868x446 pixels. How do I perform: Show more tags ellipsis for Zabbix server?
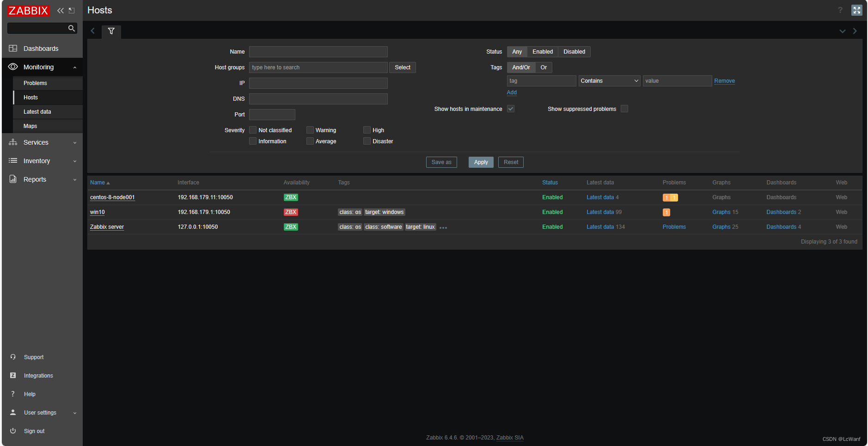coord(443,228)
